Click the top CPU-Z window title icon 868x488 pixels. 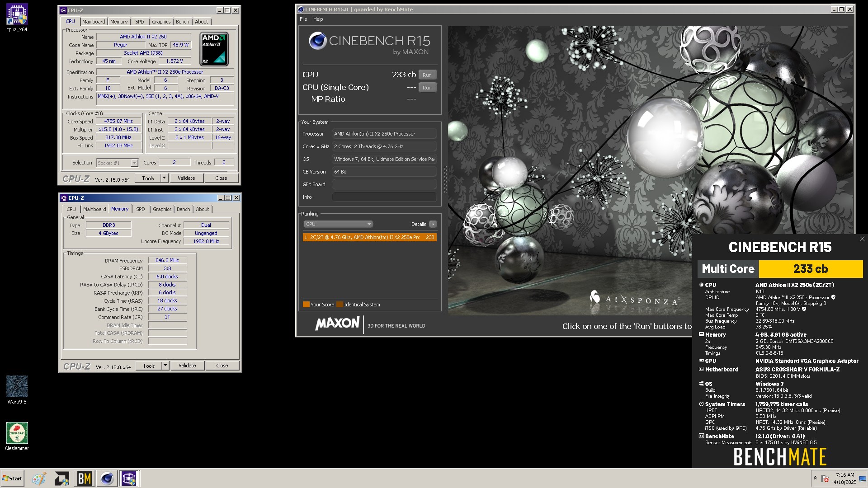64,10
